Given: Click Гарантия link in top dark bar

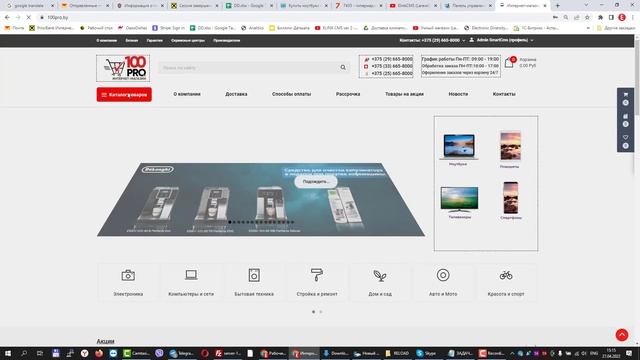Looking at the screenshot, I should pyautogui.click(x=154, y=40).
